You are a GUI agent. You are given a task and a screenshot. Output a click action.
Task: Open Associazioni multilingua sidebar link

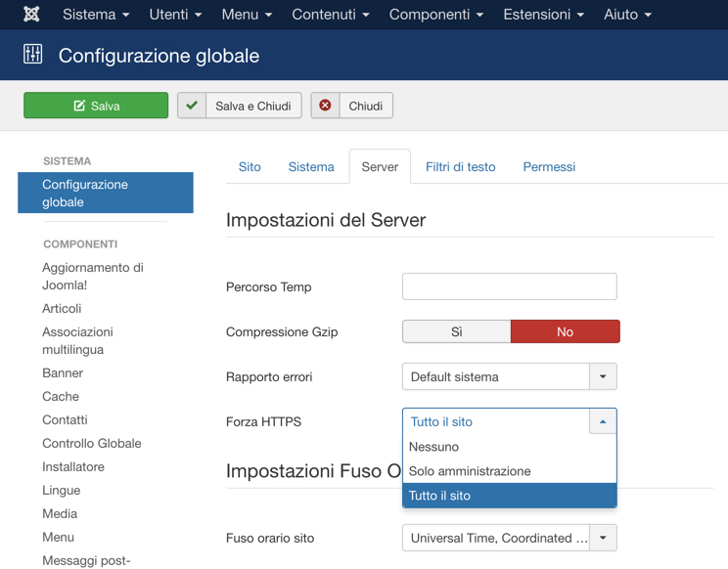pyautogui.click(x=77, y=341)
